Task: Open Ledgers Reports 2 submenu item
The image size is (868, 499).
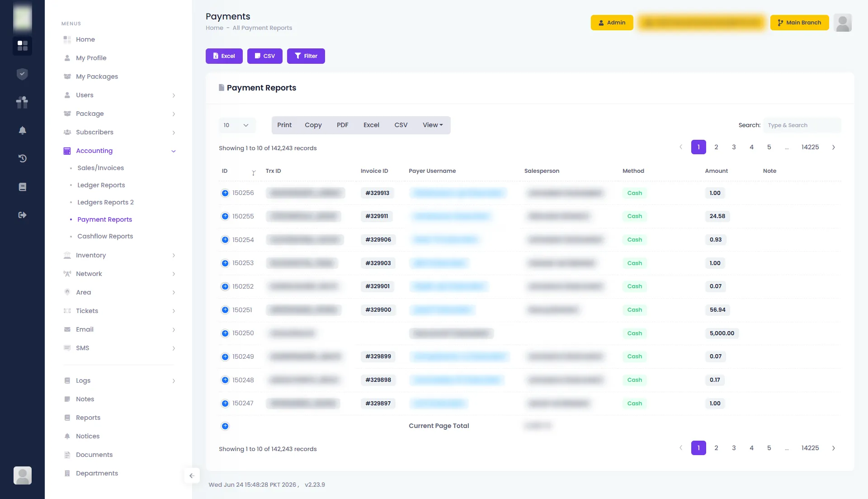Action: 105,203
